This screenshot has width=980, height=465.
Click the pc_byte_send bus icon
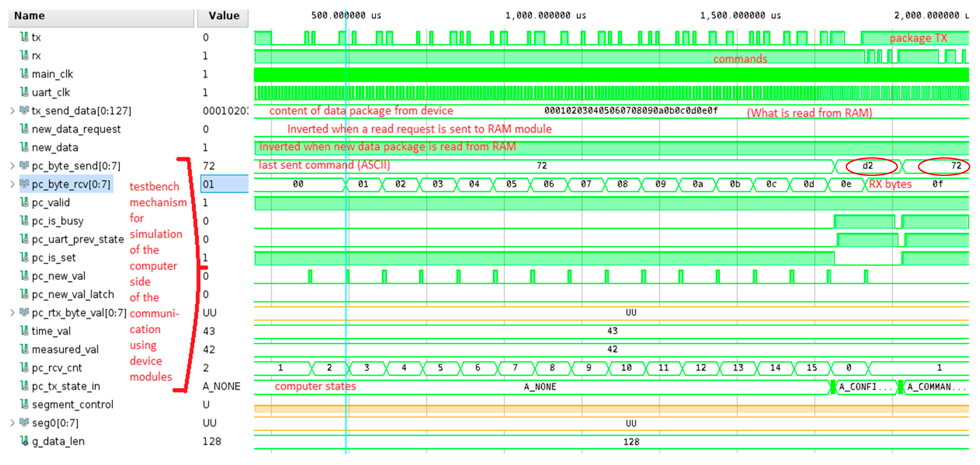point(24,166)
